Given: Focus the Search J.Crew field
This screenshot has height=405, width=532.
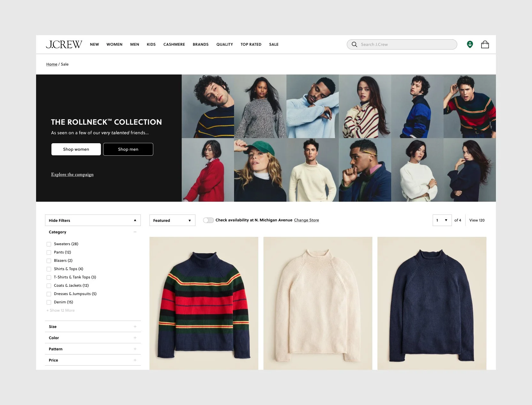Looking at the screenshot, I should point(402,44).
